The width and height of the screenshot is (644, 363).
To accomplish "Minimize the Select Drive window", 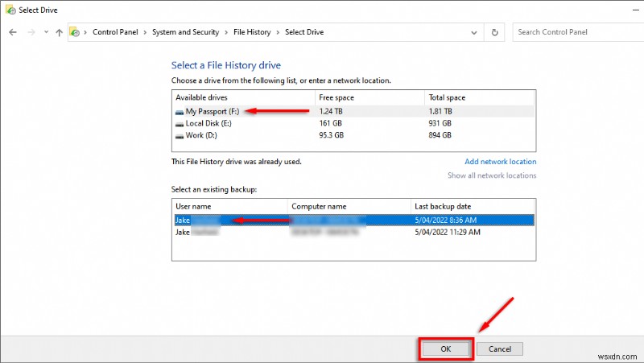I will pos(636,10).
